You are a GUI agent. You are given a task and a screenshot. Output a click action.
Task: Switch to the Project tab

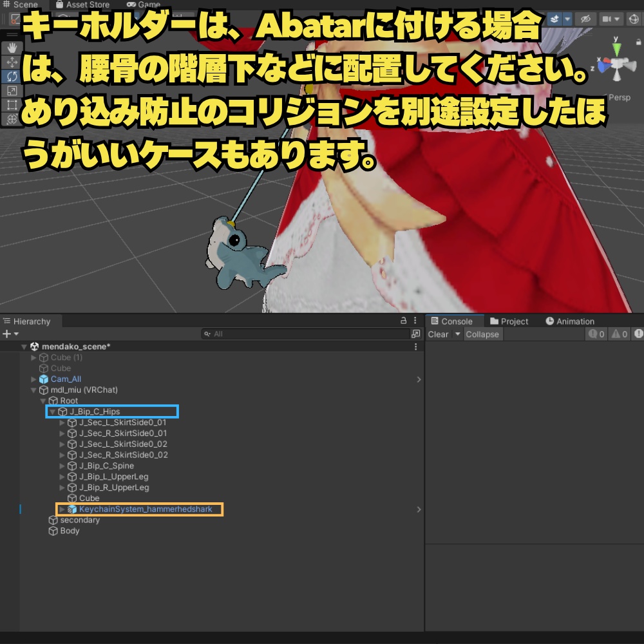point(509,321)
